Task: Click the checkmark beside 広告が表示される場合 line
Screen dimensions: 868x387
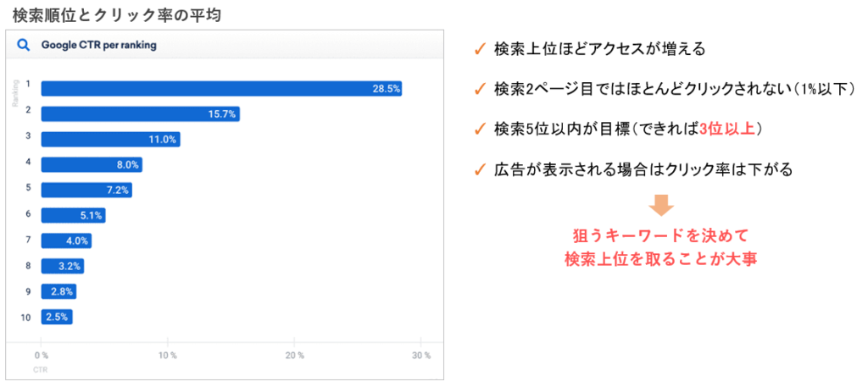Action: pyautogui.click(x=481, y=170)
